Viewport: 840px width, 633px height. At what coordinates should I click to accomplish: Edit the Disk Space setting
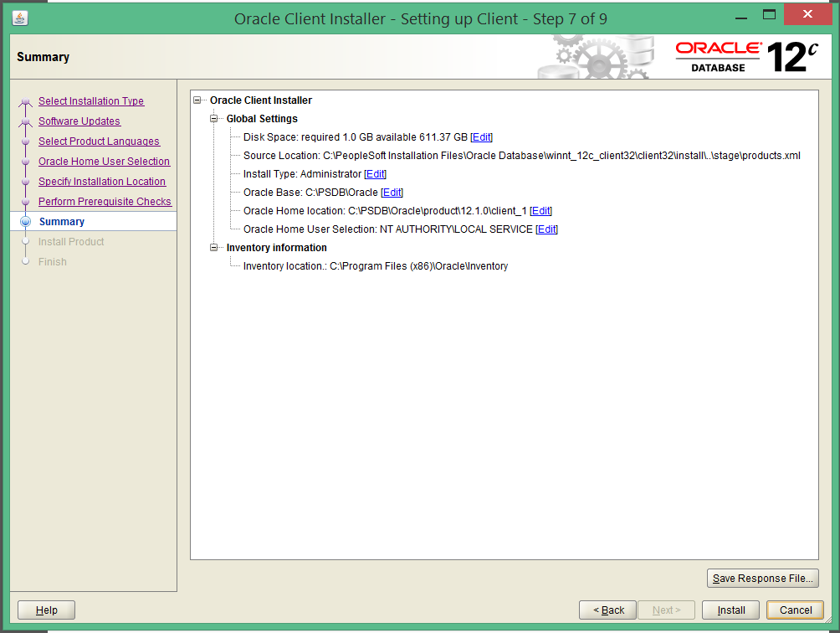click(481, 137)
